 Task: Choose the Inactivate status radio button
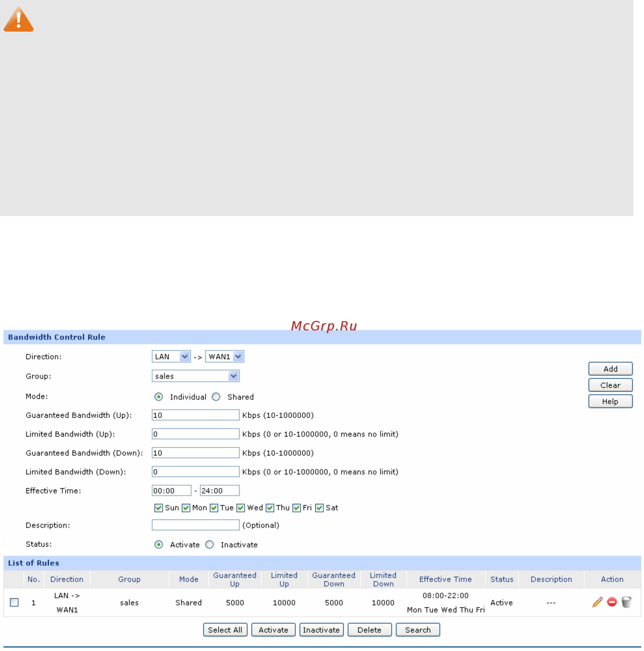pos(209,545)
